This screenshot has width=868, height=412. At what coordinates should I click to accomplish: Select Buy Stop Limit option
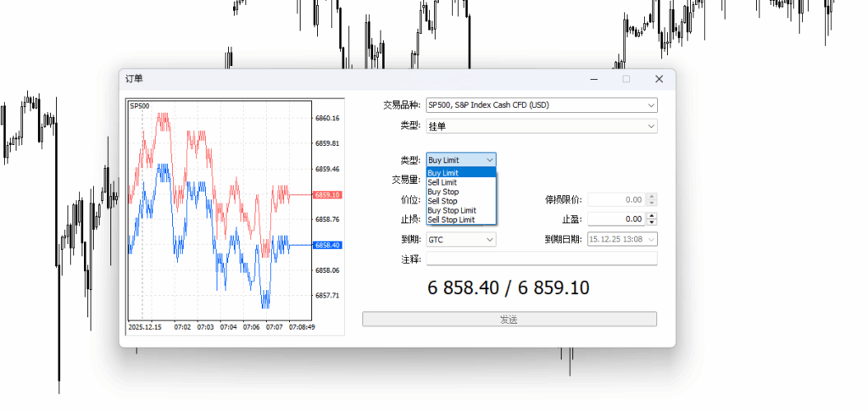point(461,210)
